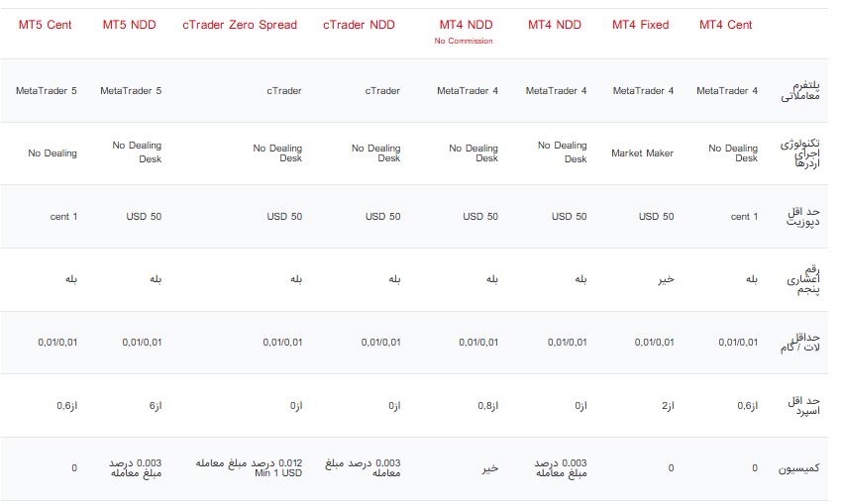842x504 pixels.
Task: Click the تکنولوژی اجرای اردرها row label
Action: pyautogui.click(x=800, y=153)
